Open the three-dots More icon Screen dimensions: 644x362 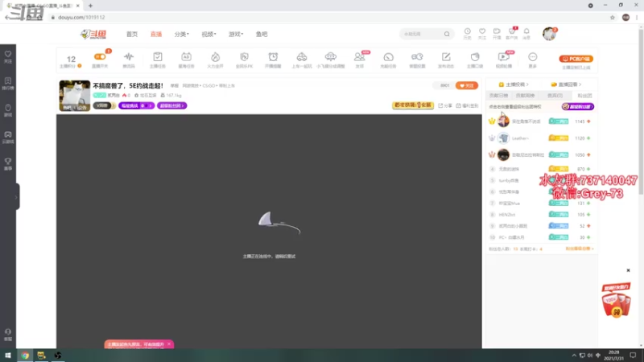pos(532,56)
